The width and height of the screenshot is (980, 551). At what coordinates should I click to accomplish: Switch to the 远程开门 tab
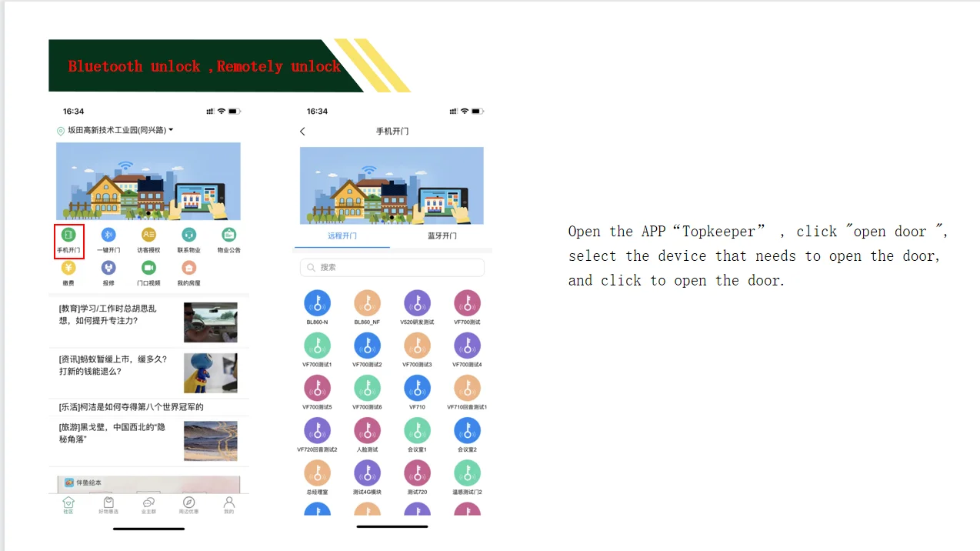point(342,235)
